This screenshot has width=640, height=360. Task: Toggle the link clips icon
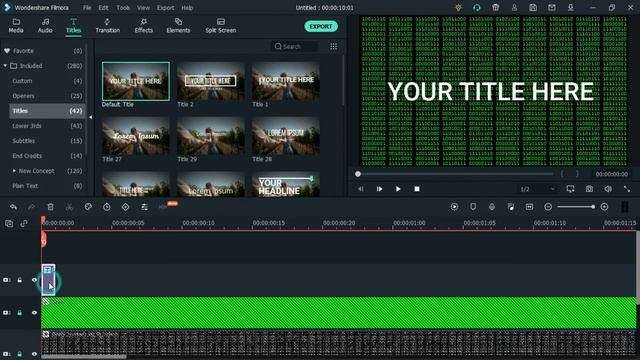click(x=24, y=223)
